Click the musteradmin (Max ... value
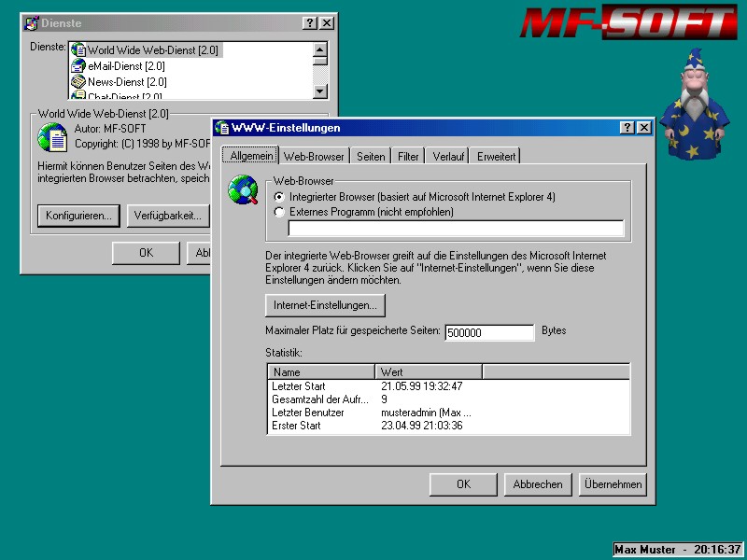Viewport: 747px width, 560px height. point(426,413)
